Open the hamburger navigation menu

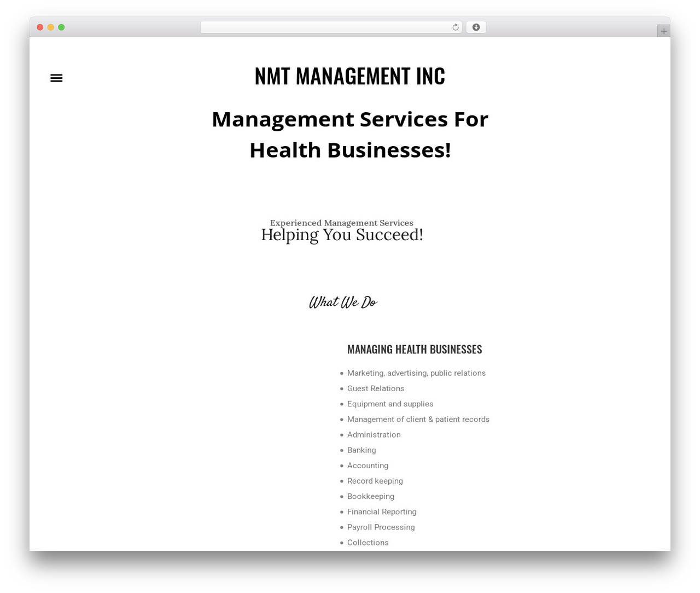pos(56,78)
